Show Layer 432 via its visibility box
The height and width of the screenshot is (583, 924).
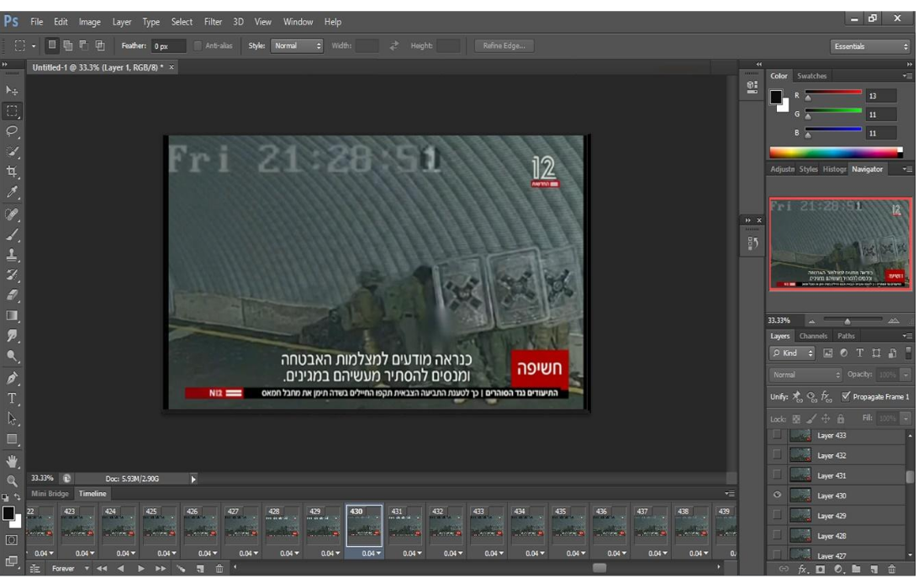[x=777, y=455]
